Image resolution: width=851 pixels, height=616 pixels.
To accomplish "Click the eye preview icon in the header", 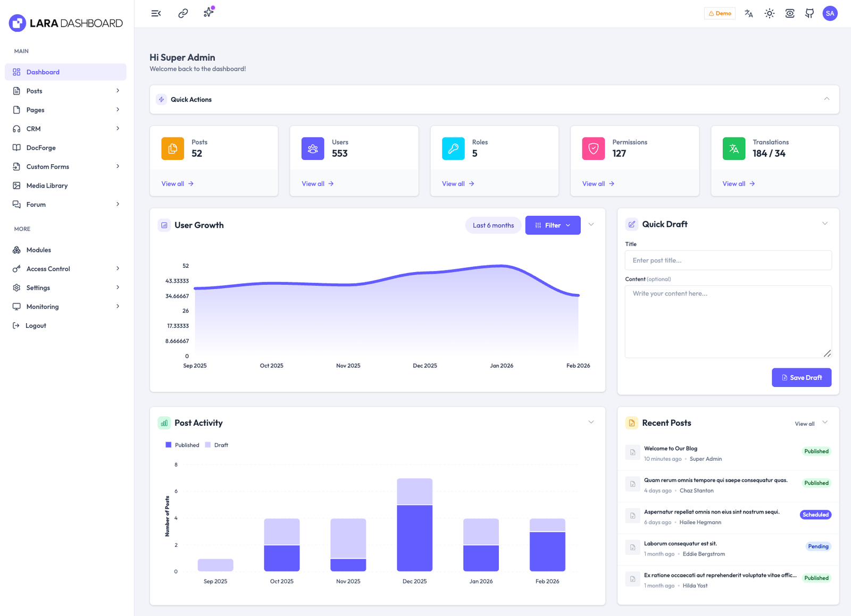I will click(x=789, y=13).
